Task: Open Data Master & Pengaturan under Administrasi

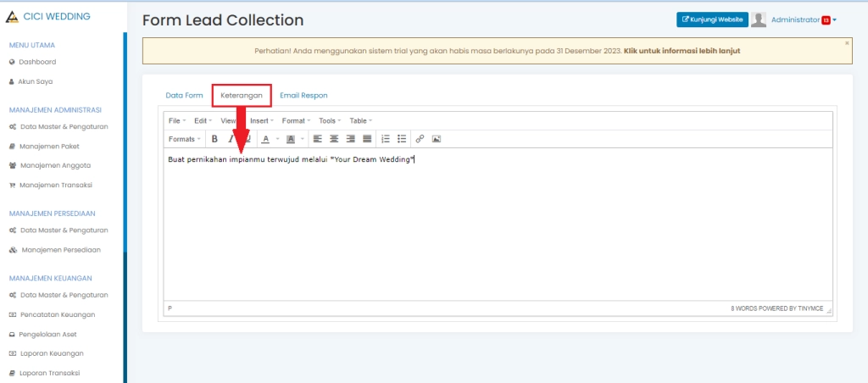Action: coord(64,126)
